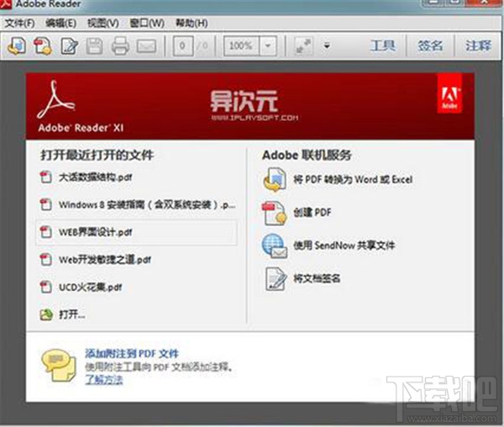Click the SendNow globe share icon
This screenshot has width=504, height=427.
coord(274,246)
